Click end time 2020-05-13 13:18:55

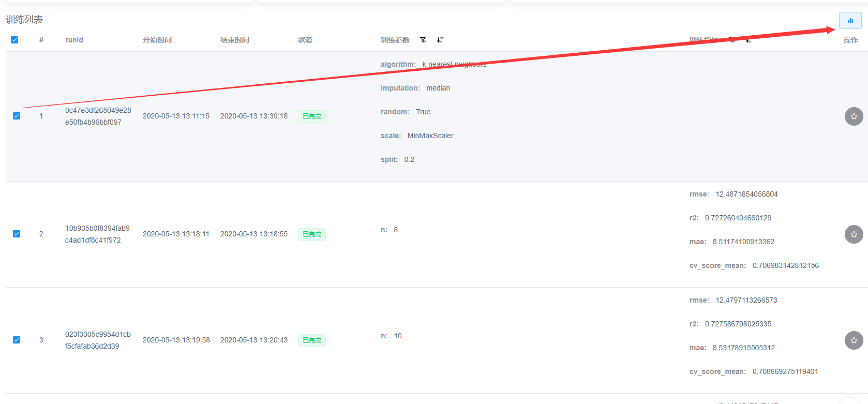254,234
